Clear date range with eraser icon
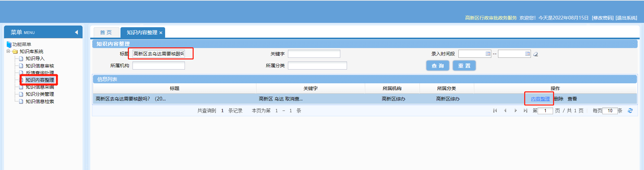Screen dimensions: 644x170 [536, 54]
